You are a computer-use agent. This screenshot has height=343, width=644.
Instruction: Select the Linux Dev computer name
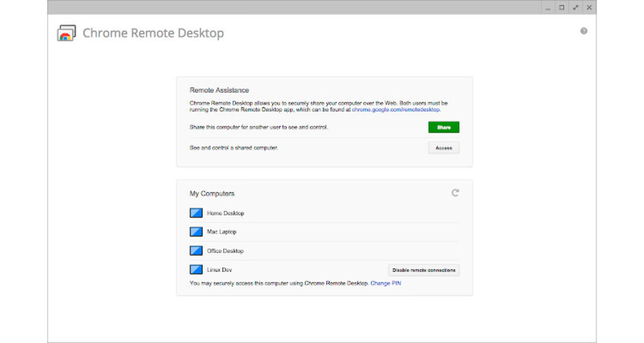(219, 270)
